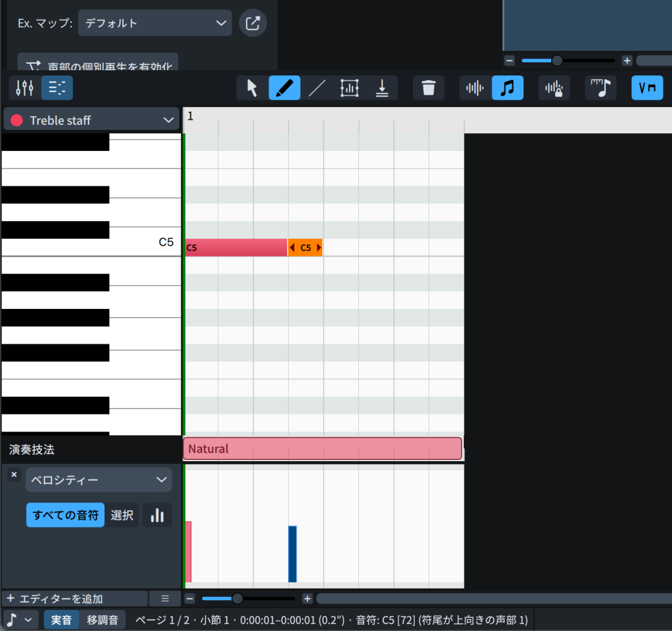Open the mixer sliders icon
Viewport: 672px width, 631px height.
click(x=25, y=88)
